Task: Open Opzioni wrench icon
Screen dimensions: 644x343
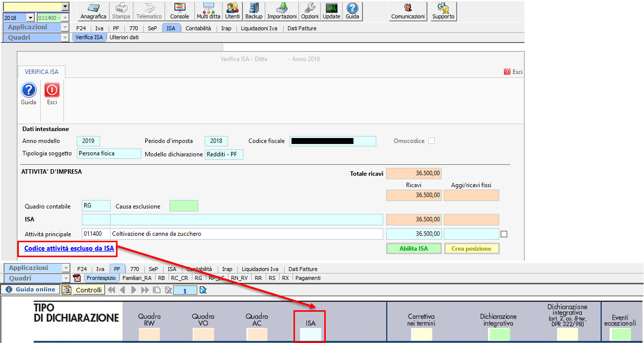Action: pyautogui.click(x=310, y=11)
